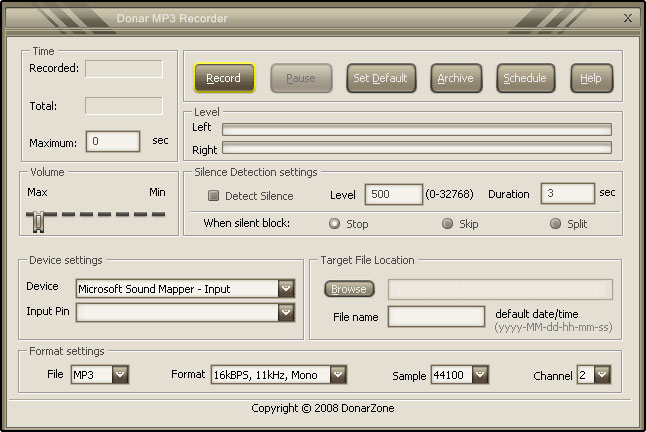Open the File type MP3 dropdown
The width and height of the screenshot is (646, 432).
120,375
